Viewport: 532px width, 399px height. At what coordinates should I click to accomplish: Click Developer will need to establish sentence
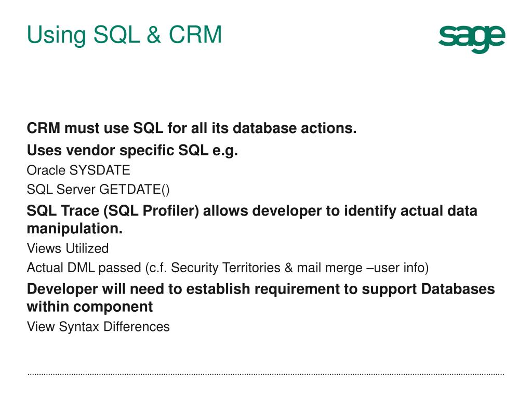click(x=261, y=298)
